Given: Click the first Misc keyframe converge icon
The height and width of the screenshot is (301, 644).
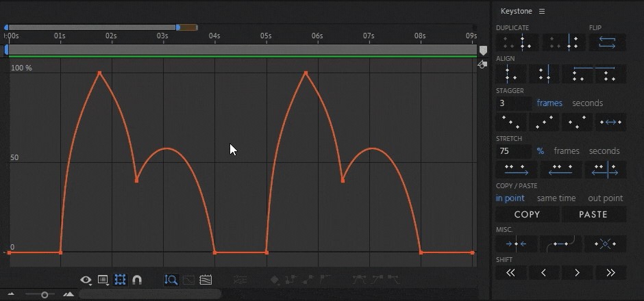Looking at the screenshot, I should [516, 244].
